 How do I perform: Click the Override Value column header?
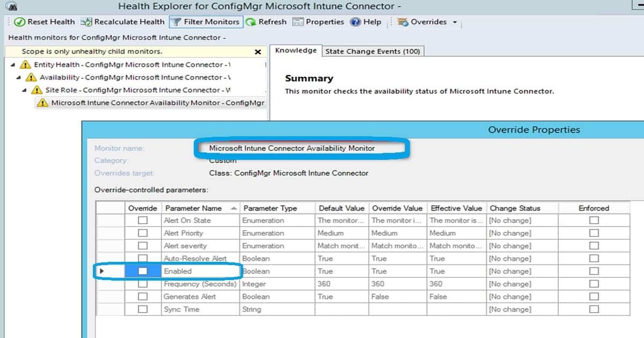click(397, 208)
